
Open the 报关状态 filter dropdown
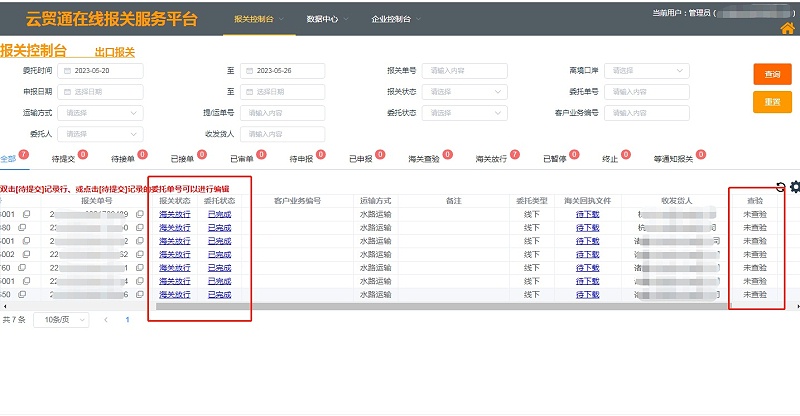point(464,91)
